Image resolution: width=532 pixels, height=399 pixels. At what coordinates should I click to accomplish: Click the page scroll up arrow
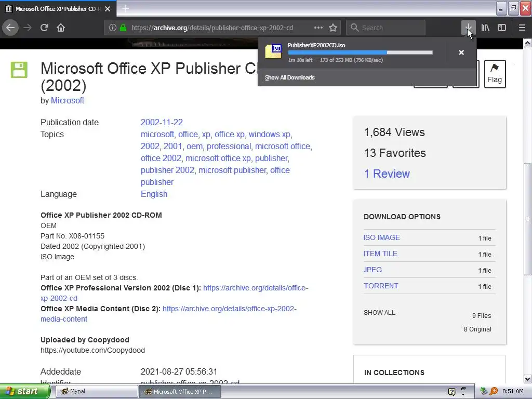[x=527, y=43]
